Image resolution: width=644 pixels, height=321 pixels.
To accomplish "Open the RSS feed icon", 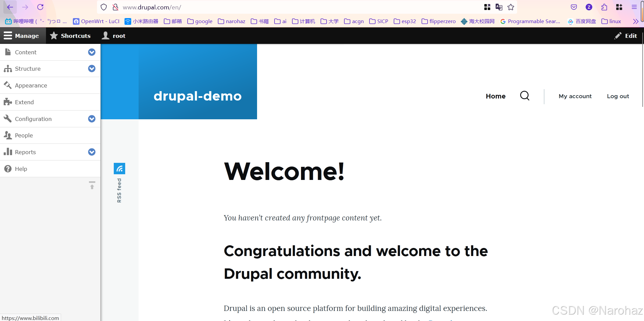I will pyautogui.click(x=119, y=169).
